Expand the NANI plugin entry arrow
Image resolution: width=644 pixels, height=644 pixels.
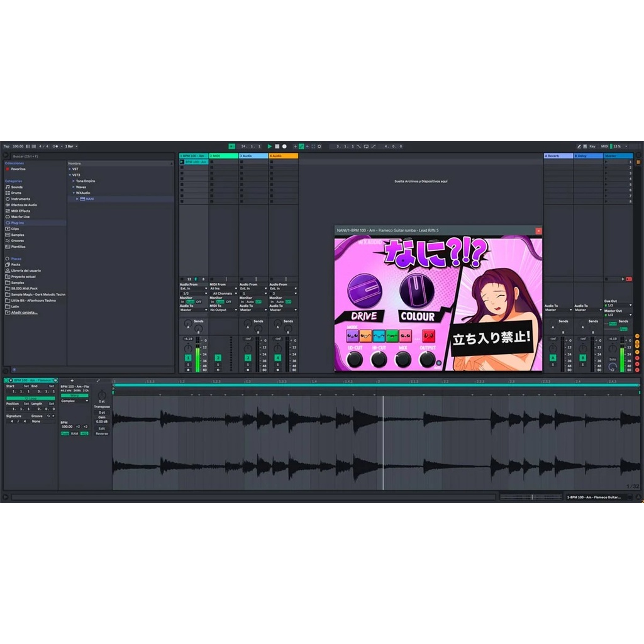pyautogui.click(x=77, y=199)
